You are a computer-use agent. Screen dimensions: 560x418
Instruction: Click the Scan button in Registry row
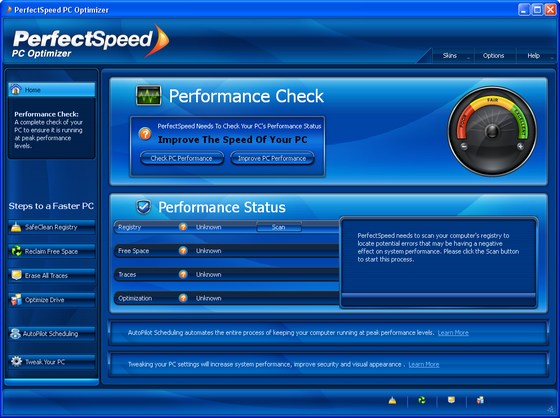click(x=279, y=227)
